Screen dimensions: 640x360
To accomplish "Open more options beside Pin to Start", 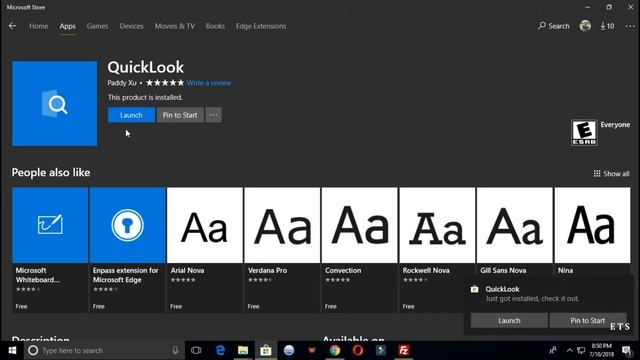I will point(213,115).
